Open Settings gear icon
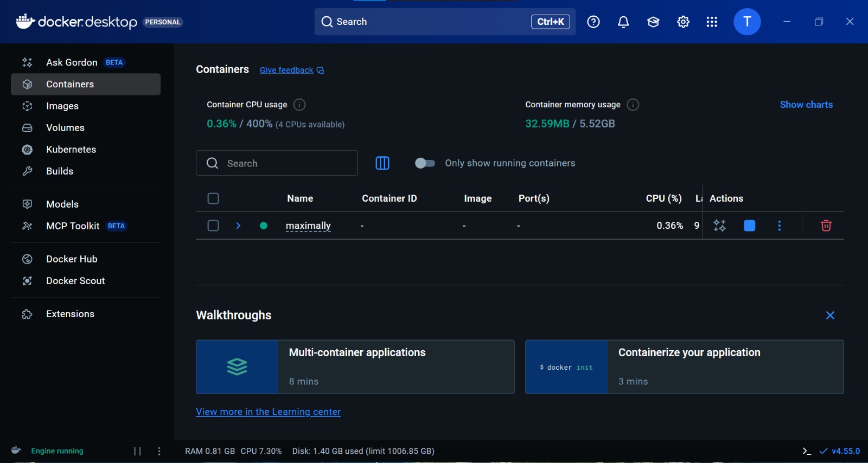This screenshot has width=868, height=463. point(683,22)
